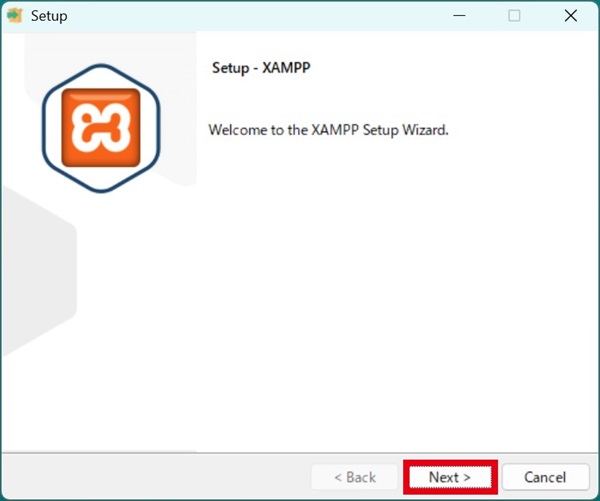600x501 pixels.
Task: Click the 'Setup' window title text
Action: 49,16
